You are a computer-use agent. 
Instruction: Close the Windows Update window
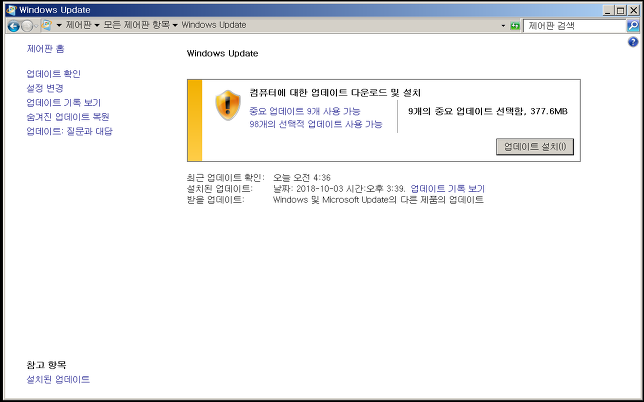[x=633, y=10]
